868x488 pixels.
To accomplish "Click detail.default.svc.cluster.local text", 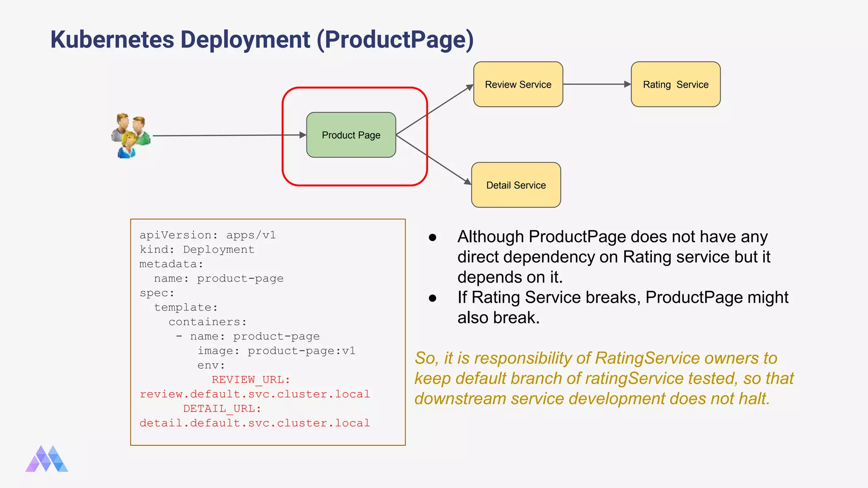I will (x=255, y=423).
